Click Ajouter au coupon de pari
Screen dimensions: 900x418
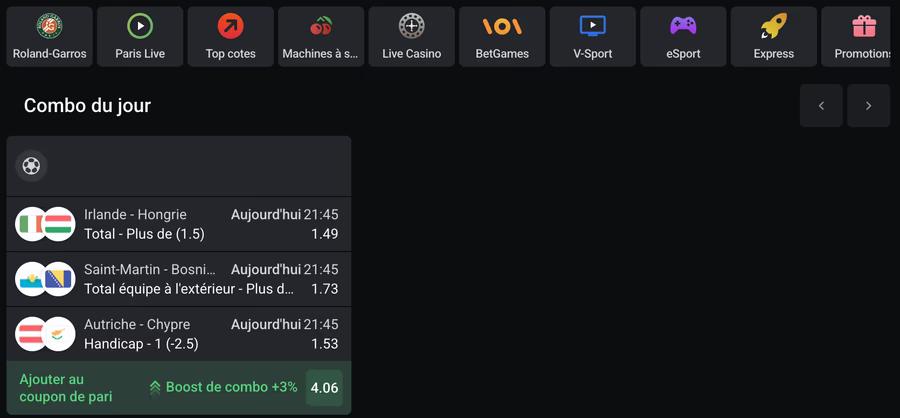(65, 388)
